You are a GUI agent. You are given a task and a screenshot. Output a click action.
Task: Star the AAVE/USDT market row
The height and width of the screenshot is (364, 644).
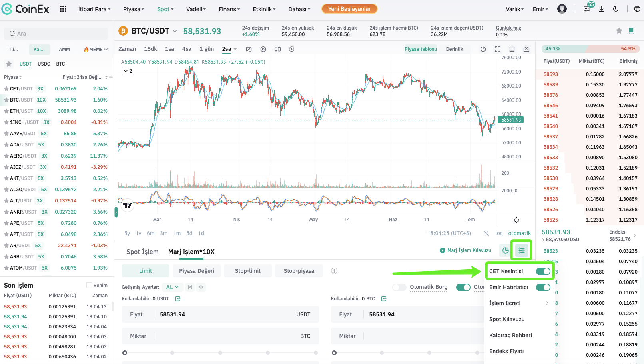(x=6, y=134)
